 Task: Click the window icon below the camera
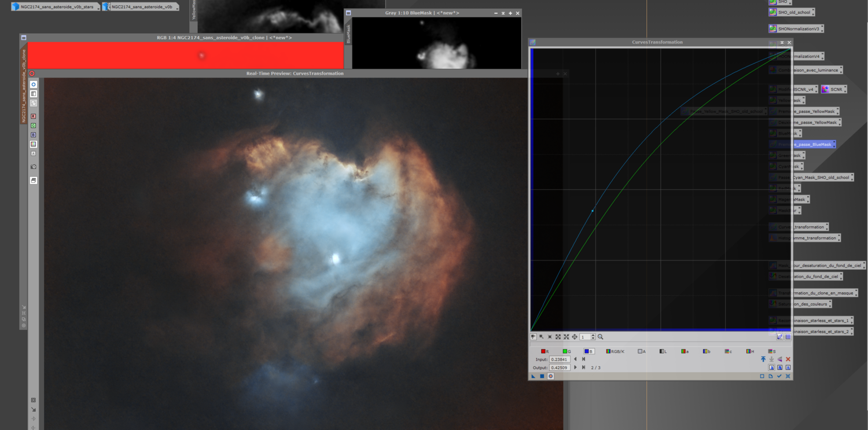click(x=34, y=181)
